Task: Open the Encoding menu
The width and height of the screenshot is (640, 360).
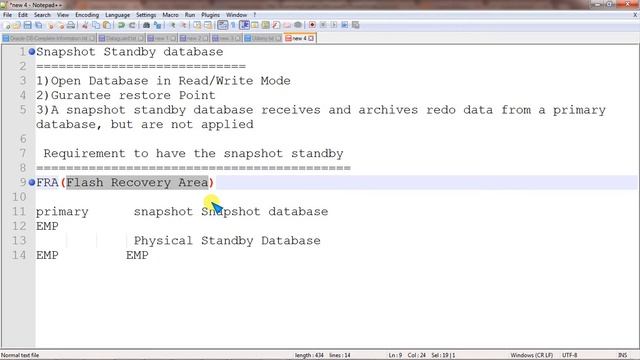Action: pos(87,15)
